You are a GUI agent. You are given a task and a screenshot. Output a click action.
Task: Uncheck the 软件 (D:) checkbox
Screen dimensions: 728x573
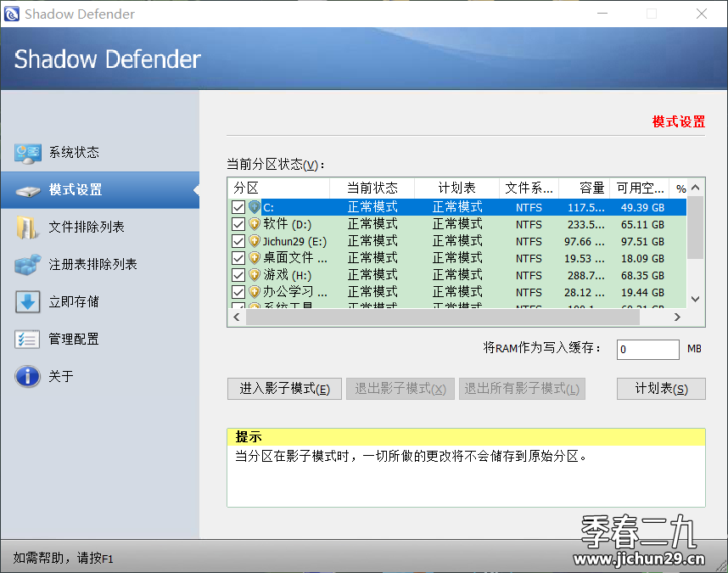coord(238,224)
